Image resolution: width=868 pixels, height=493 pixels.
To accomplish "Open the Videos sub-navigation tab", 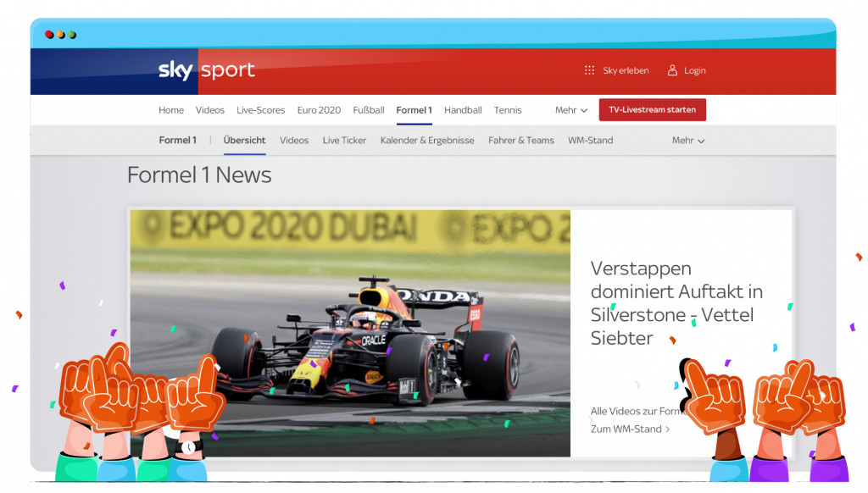I will click(x=294, y=141).
